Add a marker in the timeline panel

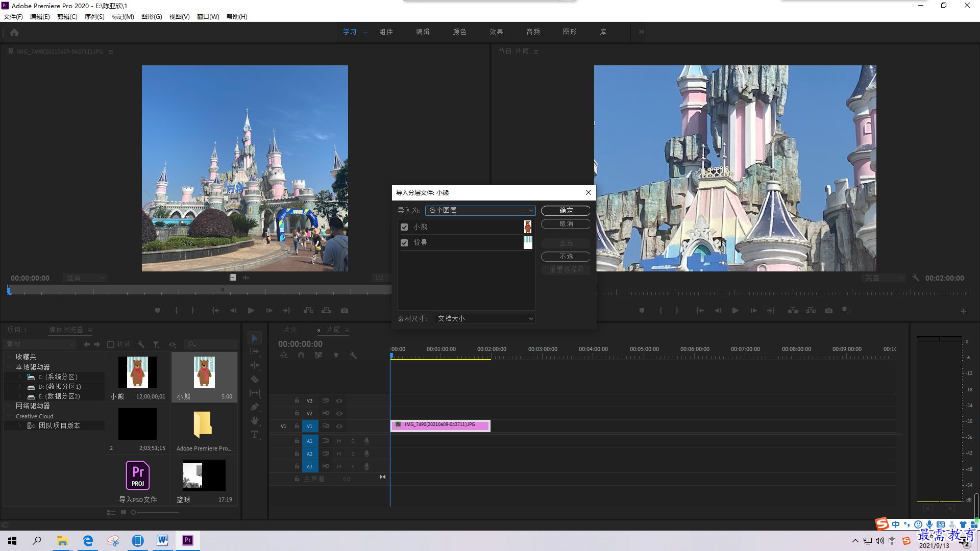pos(336,355)
